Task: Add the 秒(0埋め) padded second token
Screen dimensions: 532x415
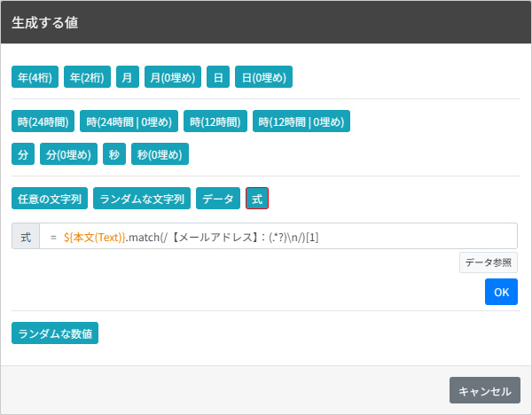Action: (x=160, y=154)
